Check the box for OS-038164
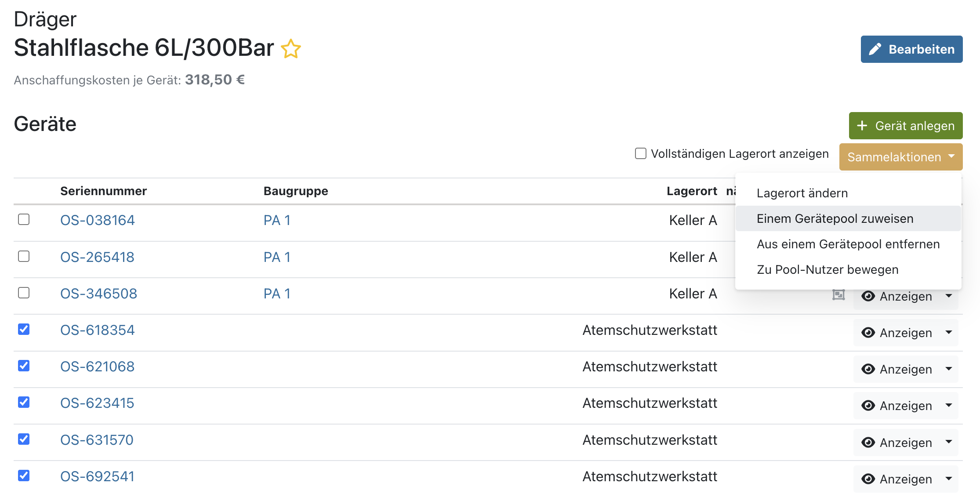This screenshot has width=980, height=501. click(x=24, y=219)
